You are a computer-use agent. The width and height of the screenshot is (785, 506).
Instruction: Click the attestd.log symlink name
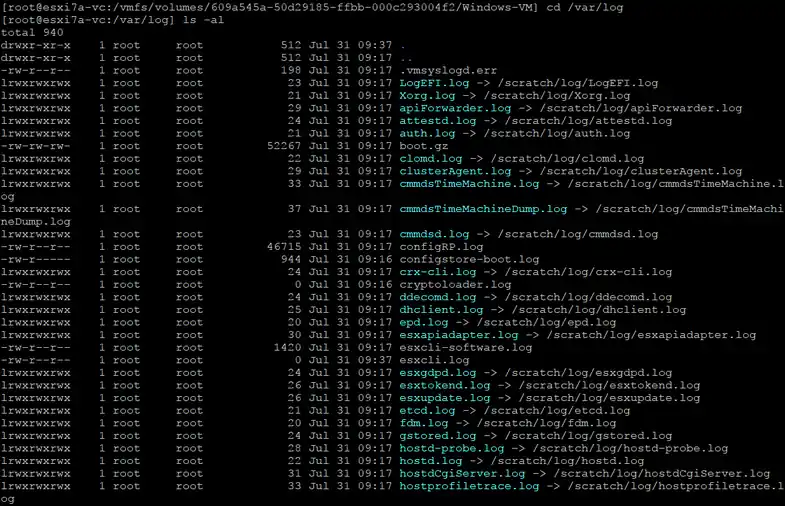(x=438, y=121)
